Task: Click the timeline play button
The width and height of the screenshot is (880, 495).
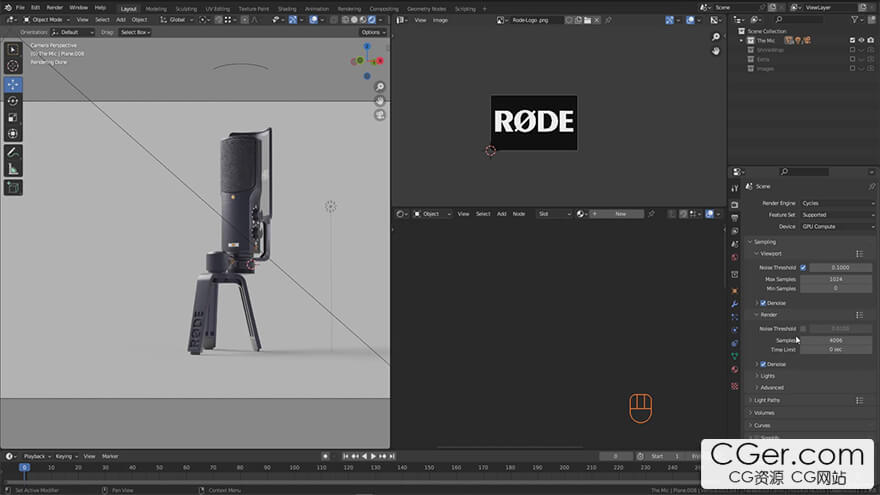Action: (x=373, y=456)
